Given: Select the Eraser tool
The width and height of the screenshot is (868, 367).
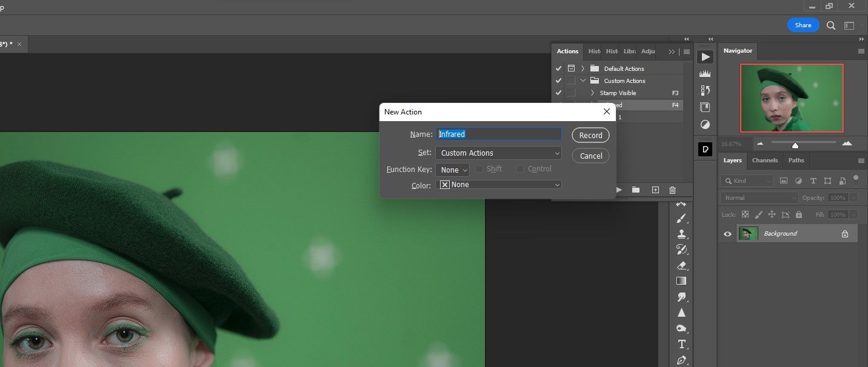Looking at the screenshot, I should click(681, 265).
